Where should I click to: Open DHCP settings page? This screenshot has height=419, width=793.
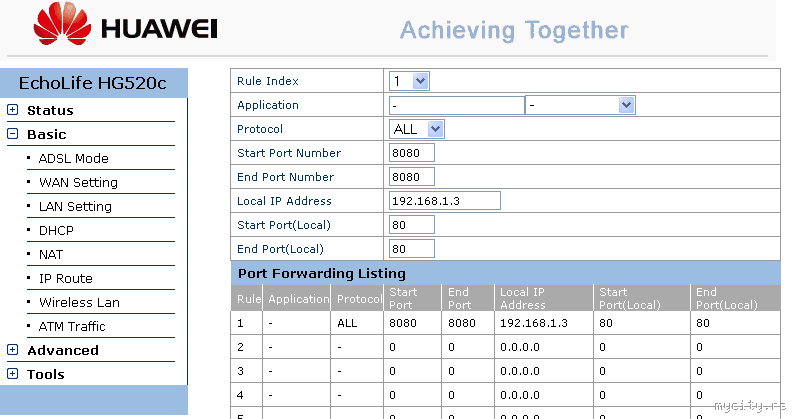click(x=56, y=230)
